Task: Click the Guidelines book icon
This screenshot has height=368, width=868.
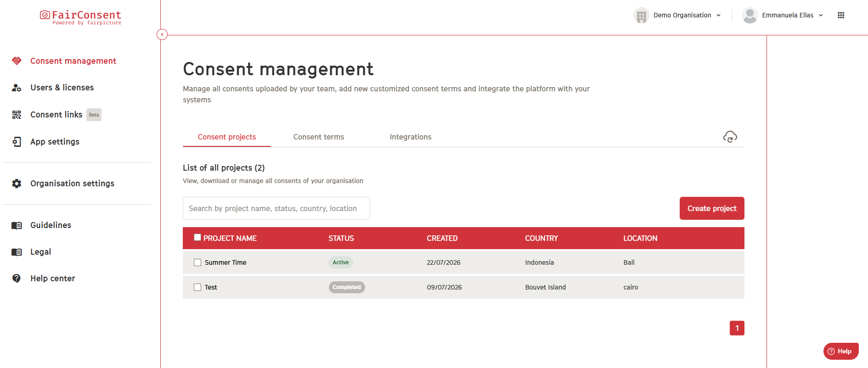Action: (x=17, y=225)
